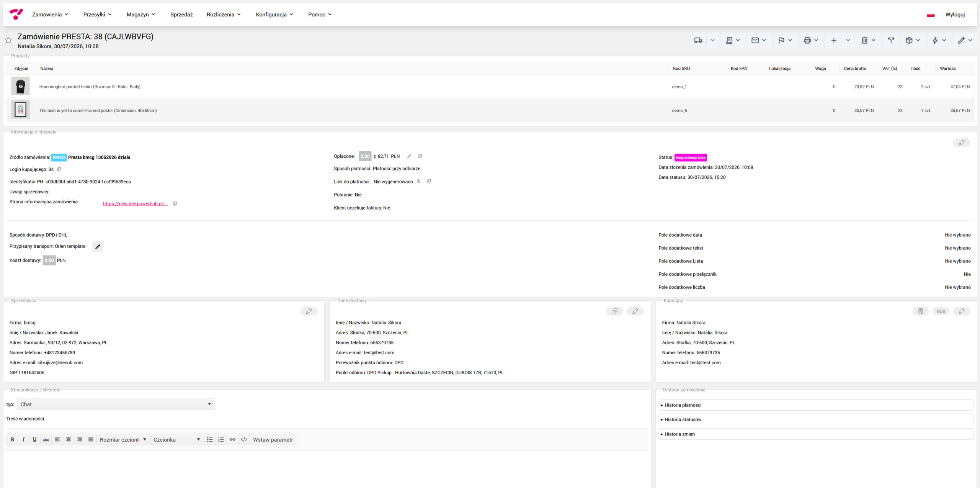Viewport: 980px width, 488px height.
Task: Expand Historia zmian section
Action: click(x=816, y=434)
